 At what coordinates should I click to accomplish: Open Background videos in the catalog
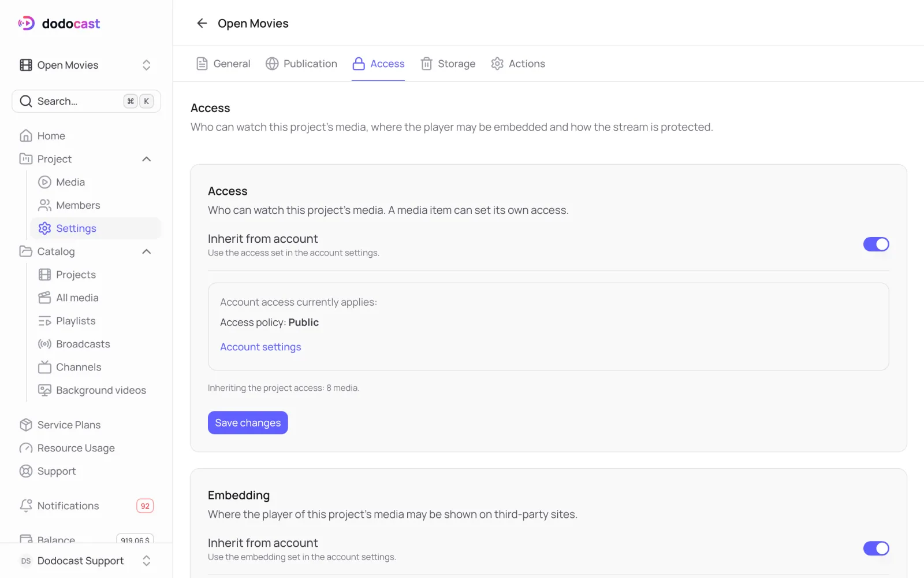pos(96,390)
